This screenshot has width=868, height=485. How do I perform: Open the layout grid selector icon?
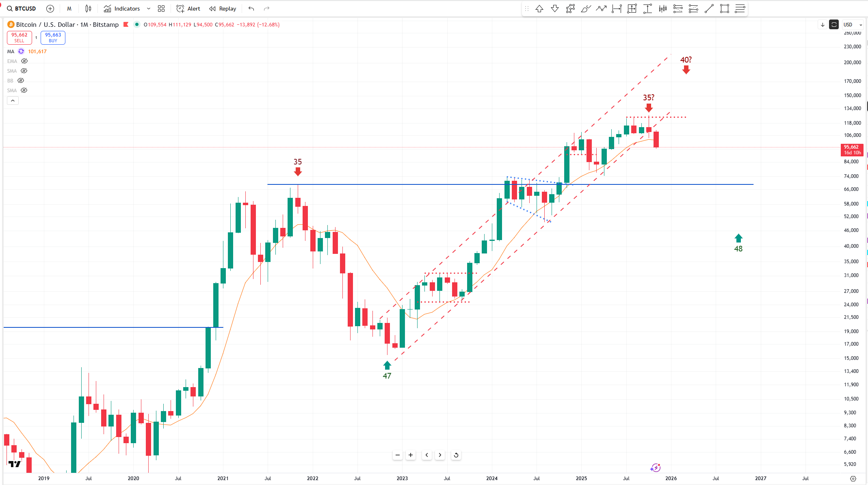coord(161,9)
